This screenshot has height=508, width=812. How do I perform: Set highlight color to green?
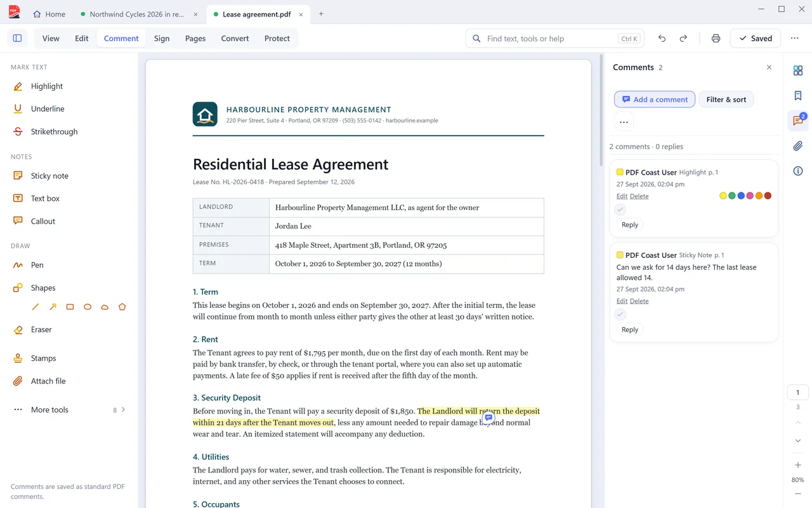(x=732, y=196)
